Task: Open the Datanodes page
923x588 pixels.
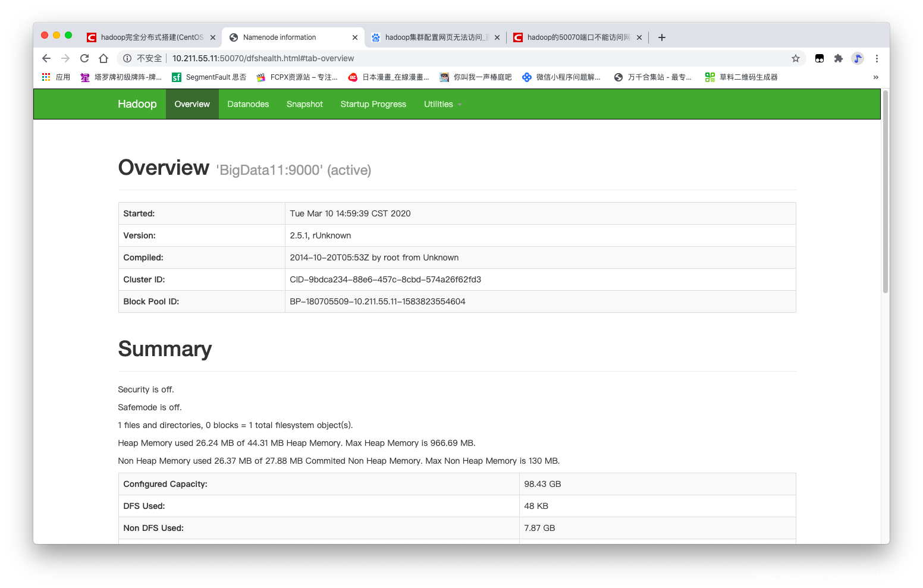Action: (x=248, y=104)
